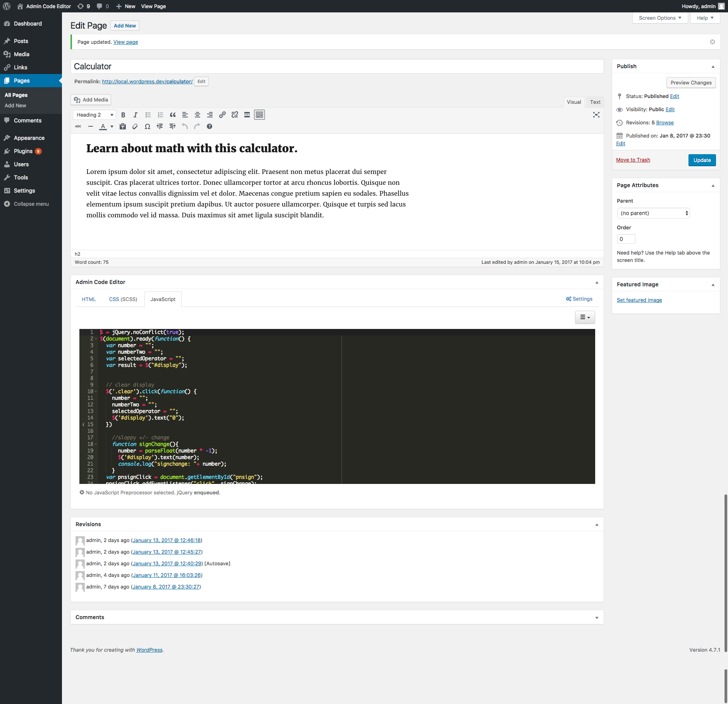Apply italic formatting

pos(136,115)
